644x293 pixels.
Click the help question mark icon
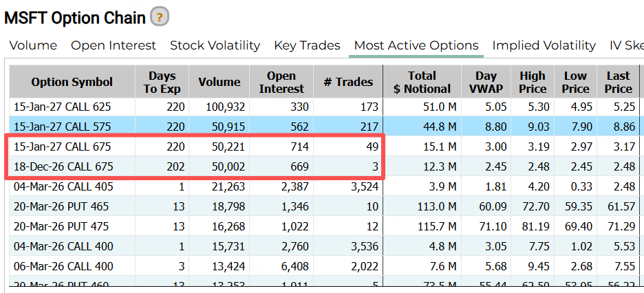click(x=159, y=17)
